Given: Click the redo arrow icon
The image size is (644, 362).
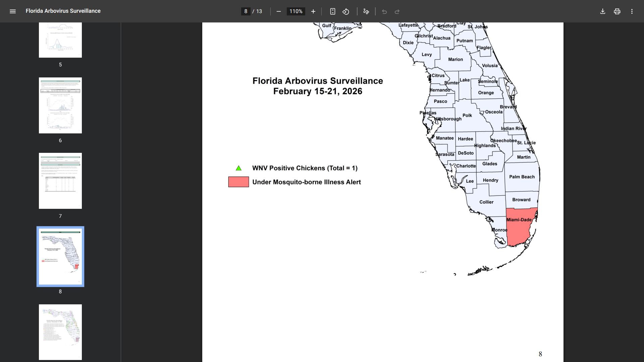Looking at the screenshot, I should 397,12.
